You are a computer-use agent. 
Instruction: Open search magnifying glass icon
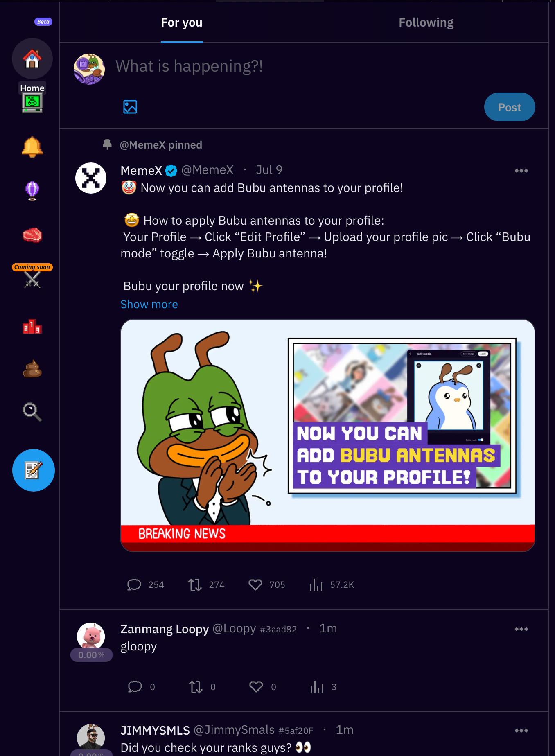(32, 411)
